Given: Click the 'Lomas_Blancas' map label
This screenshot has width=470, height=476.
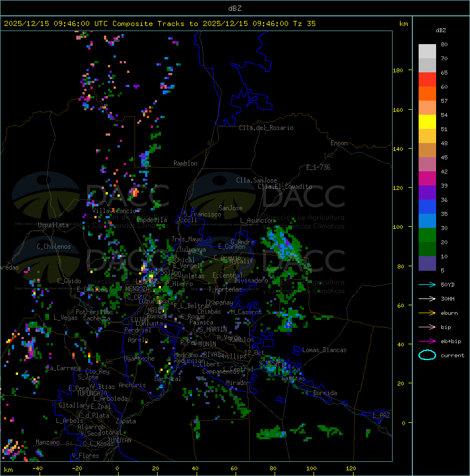Looking at the screenshot, I should click(324, 350).
